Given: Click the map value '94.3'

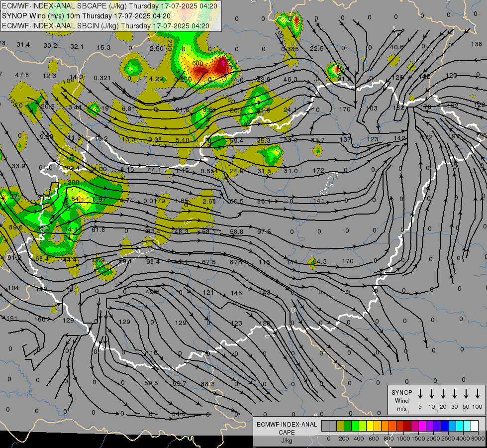Looking at the screenshot, I should tap(319, 262).
